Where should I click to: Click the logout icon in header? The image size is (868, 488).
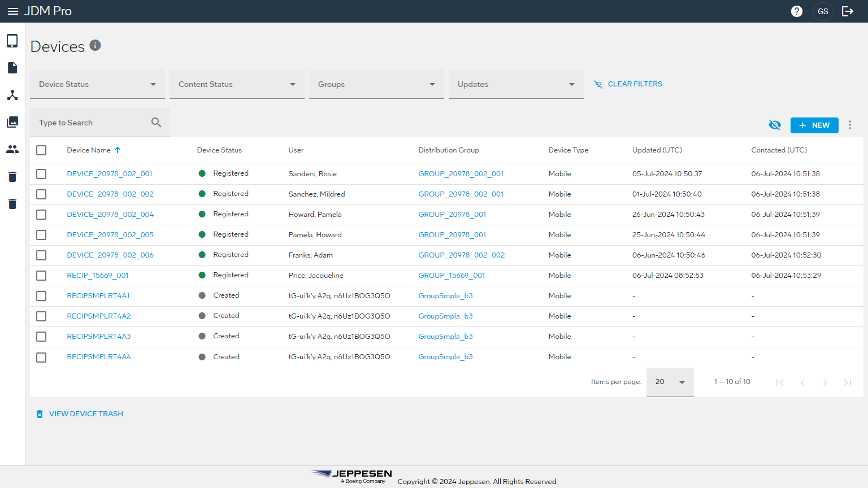click(x=848, y=11)
